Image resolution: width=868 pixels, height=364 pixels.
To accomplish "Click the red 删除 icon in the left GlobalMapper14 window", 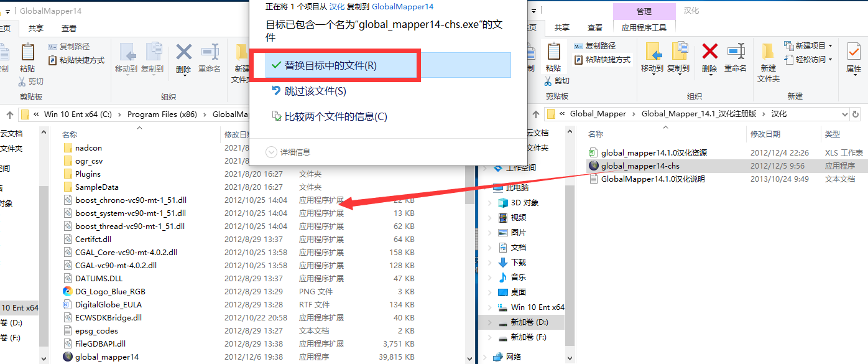I will point(183,51).
